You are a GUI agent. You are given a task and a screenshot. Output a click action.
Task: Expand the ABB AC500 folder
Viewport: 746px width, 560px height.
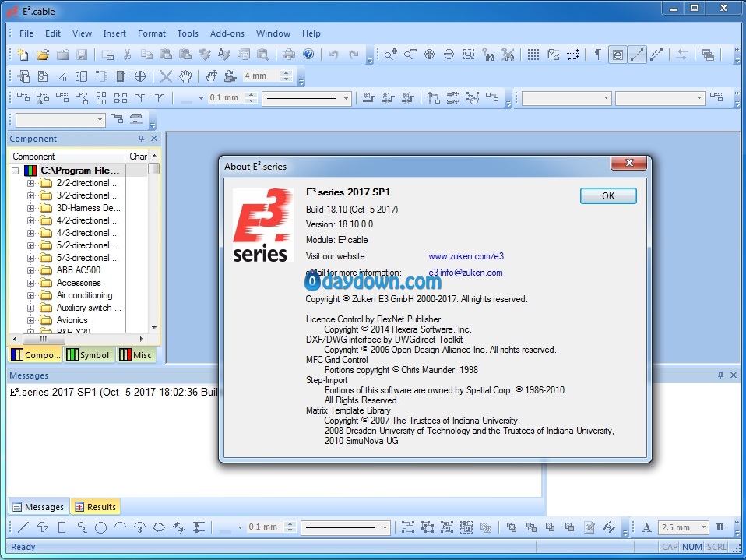click(30, 270)
